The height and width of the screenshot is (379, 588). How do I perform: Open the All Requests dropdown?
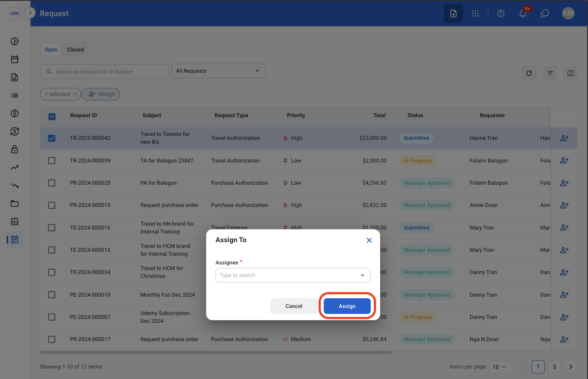[219, 71]
